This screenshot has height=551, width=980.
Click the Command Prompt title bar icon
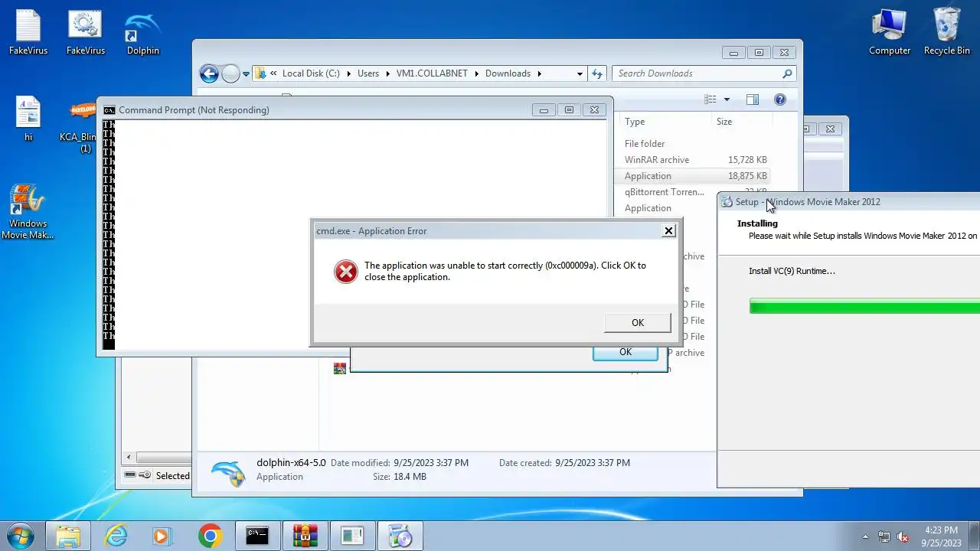tap(109, 109)
